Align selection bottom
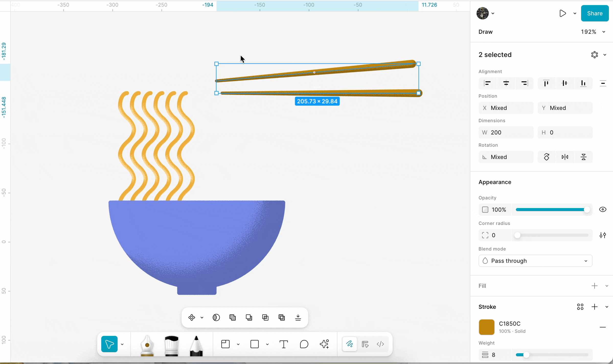Viewport: 613px width, 364px height. tap(583, 83)
